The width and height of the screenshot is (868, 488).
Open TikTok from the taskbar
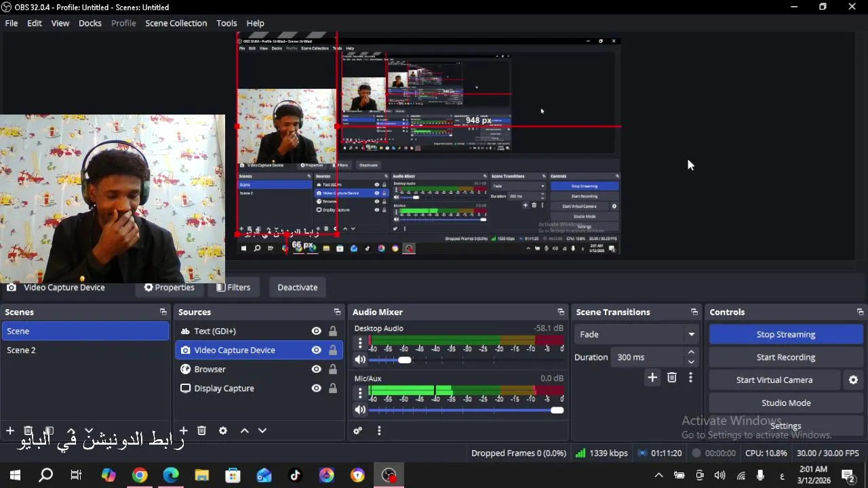[x=295, y=476]
